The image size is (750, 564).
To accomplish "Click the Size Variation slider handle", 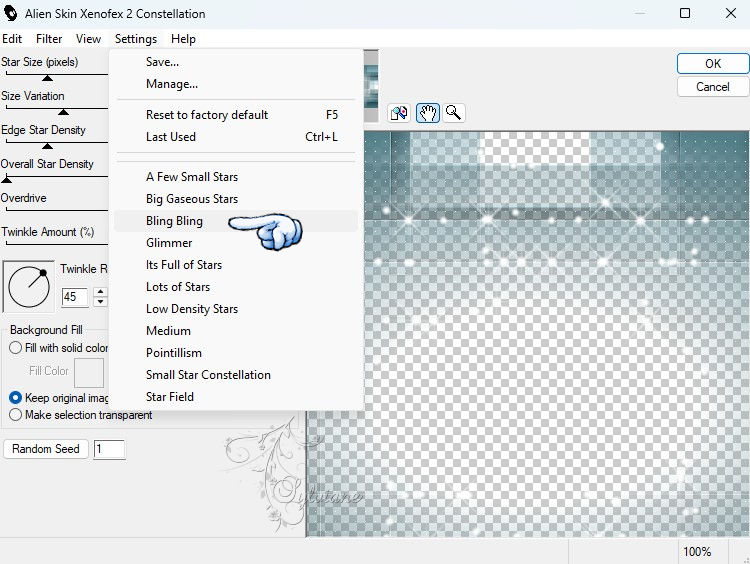I will pyautogui.click(x=63, y=112).
